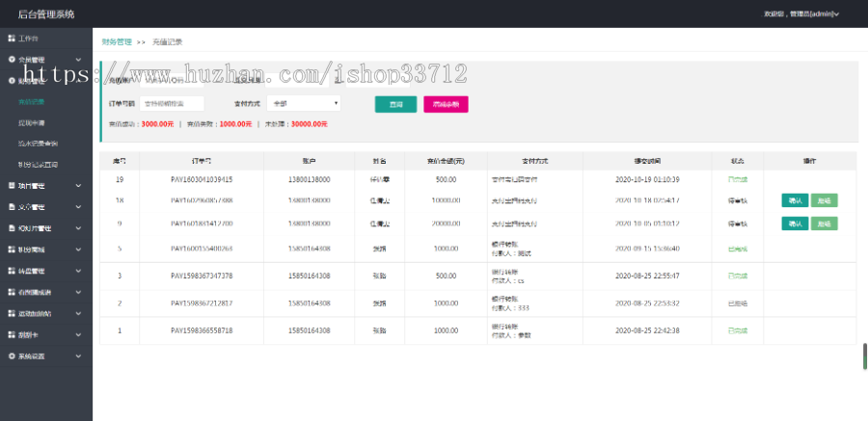Click the 会员管理 sidebar icon
868x421 pixels.
pyautogui.click(x=12, y=59)
